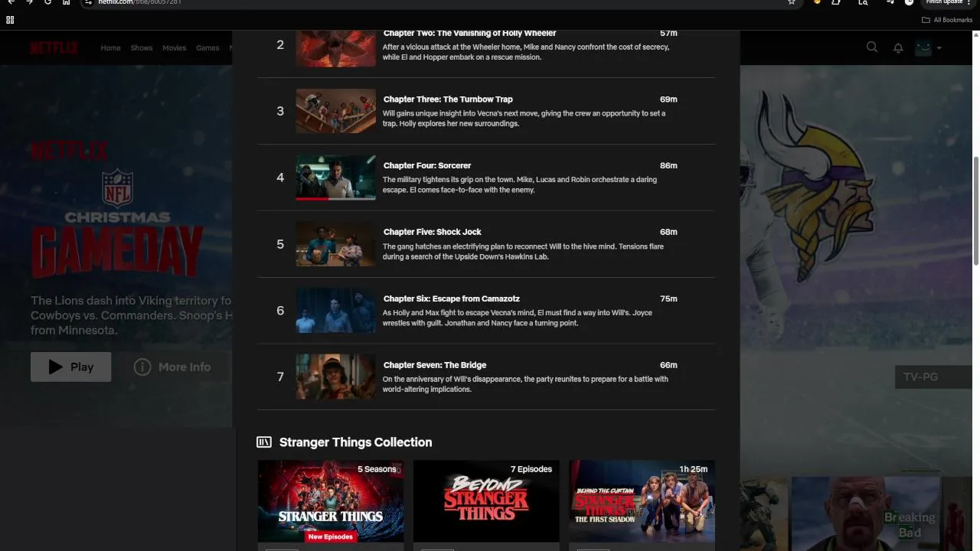The width and height of the screenshot is (980, 551).
Task: Click the Chapter Five description about electrifying plan
Action: pyautogui.click(x=523, y=252)
